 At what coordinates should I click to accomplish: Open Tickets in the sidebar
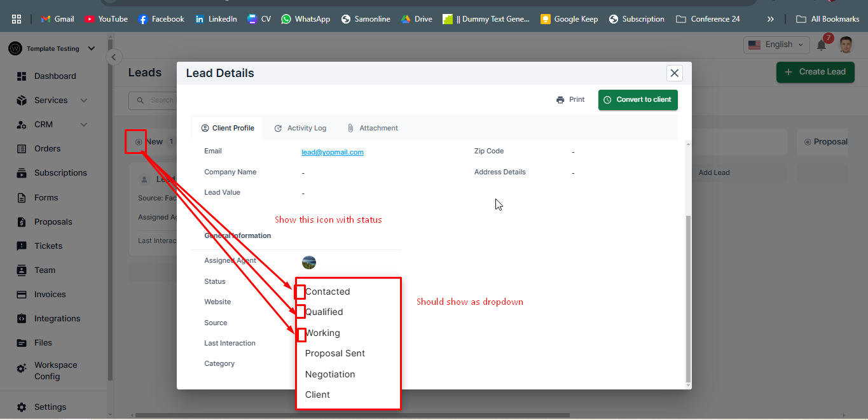pyautogui.click(x=39, y=246)
